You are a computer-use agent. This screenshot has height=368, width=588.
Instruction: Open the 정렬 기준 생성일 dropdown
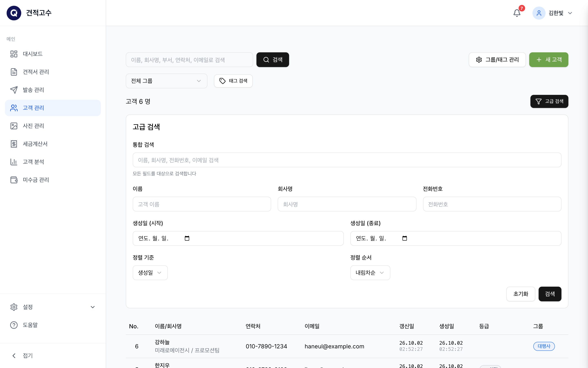click(x=150, y=273)
